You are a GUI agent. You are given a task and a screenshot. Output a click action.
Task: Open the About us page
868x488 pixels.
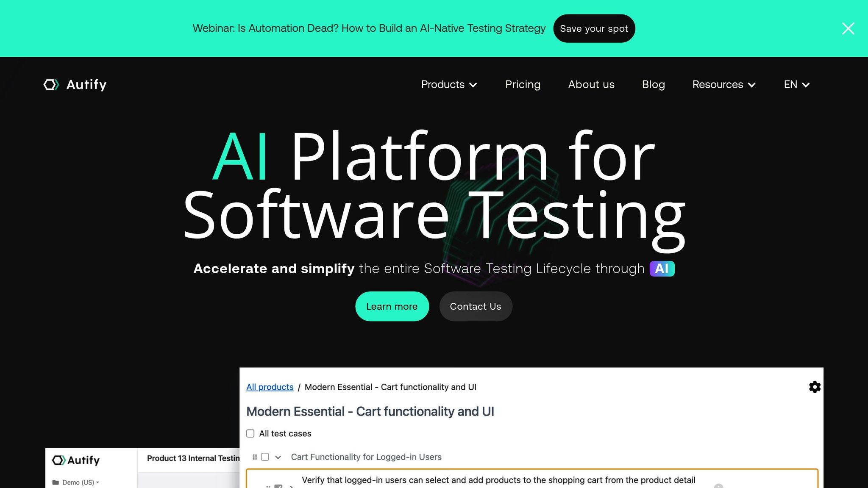tap(591, 84)
